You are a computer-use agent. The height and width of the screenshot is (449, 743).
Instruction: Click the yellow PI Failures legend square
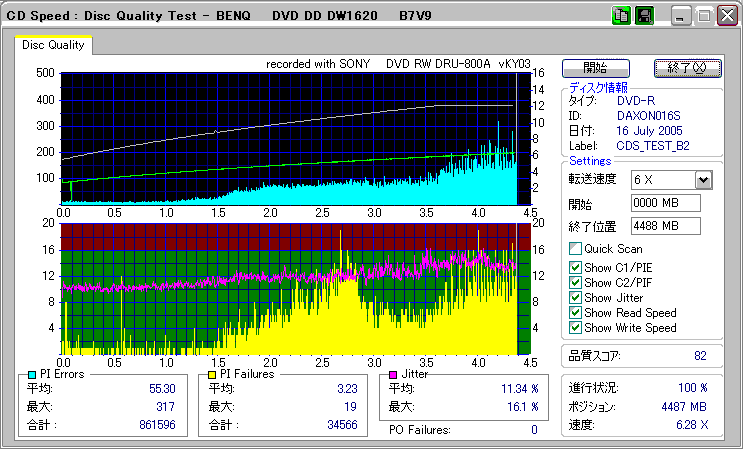213,374
